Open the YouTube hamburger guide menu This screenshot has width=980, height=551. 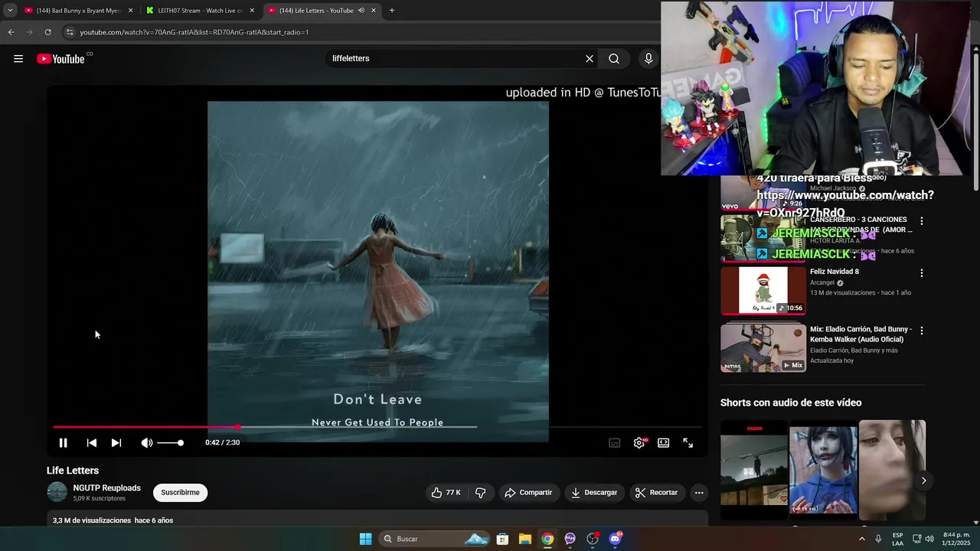pos(18,59)
